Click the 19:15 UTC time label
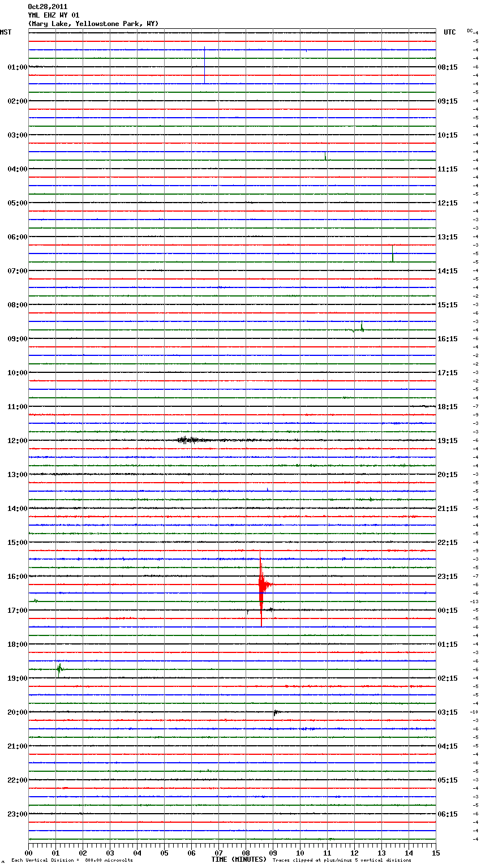The image size is (481, 868). point(448,441)
